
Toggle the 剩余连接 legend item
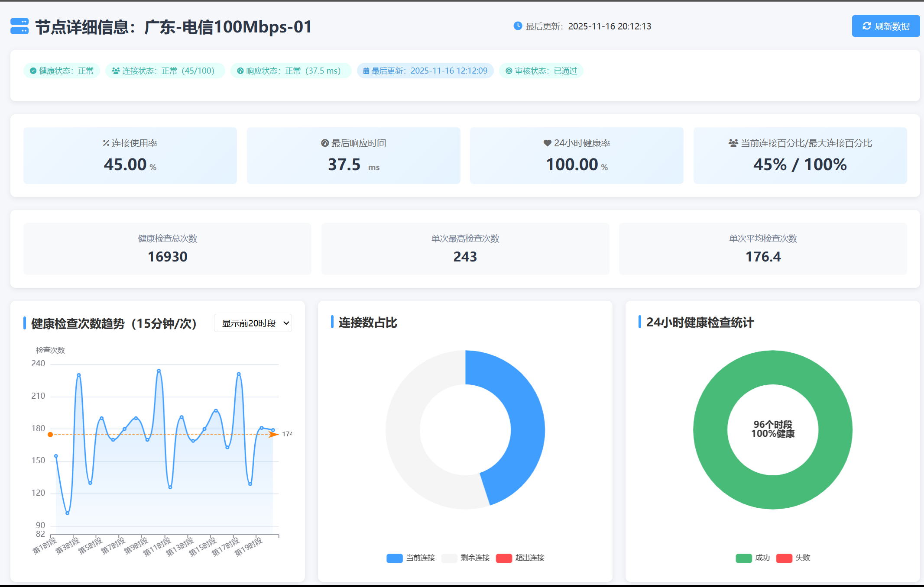466,558
